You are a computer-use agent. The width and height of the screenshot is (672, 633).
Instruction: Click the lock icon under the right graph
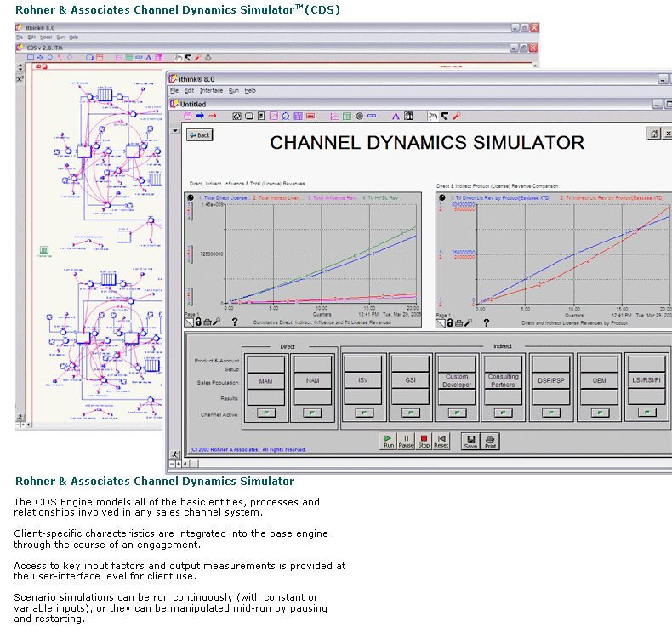pos(450,322)
